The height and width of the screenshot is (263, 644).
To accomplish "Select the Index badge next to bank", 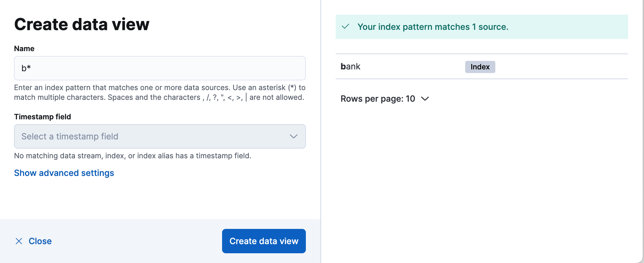I will click(x=480, y=67).
